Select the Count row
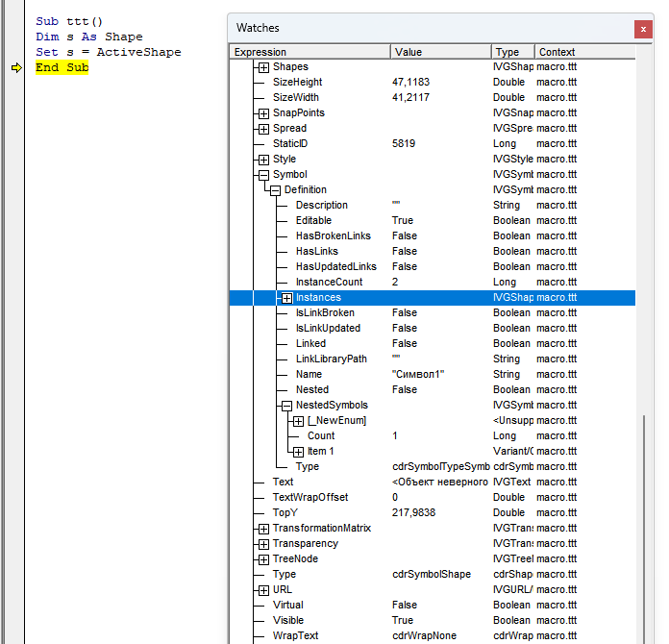 tap(433, 435)
